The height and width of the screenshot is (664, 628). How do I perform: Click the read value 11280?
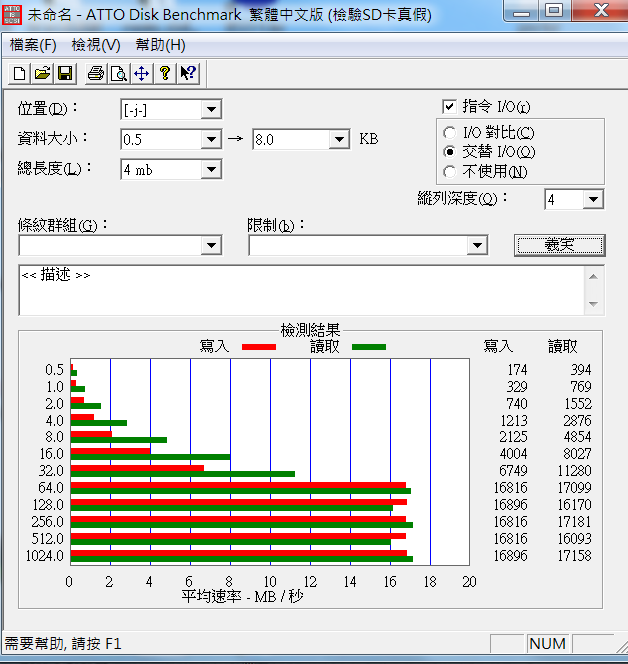click(x=574, y=470)
